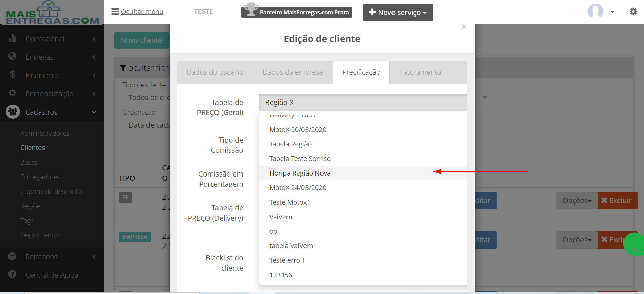The image size is (644, 294).
Task: Click the Relatórios printer icon
Action: click(13, 256)
